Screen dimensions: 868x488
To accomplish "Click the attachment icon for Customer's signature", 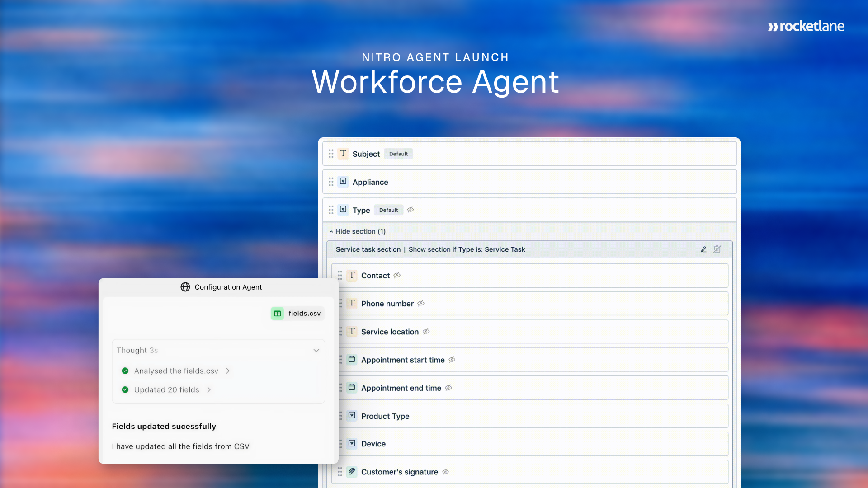I will tap(352, 471).
